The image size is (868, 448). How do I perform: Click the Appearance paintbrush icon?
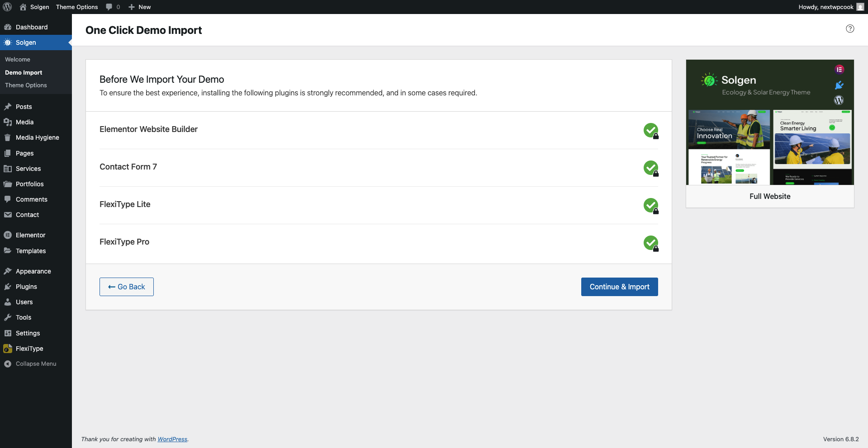click(8, 271)
